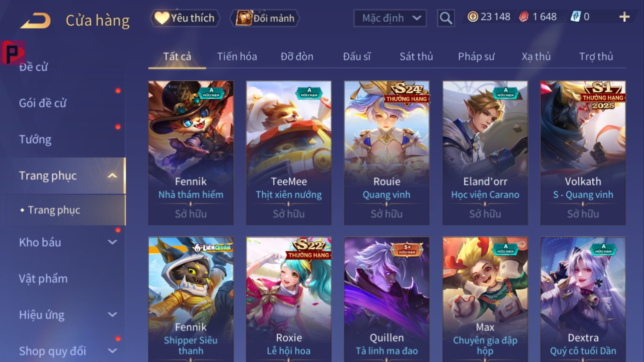Expand the Hiệu ứng sidebar section
Image resolution: width=644 pixels, height=362 pixels.
click(112, 315)
